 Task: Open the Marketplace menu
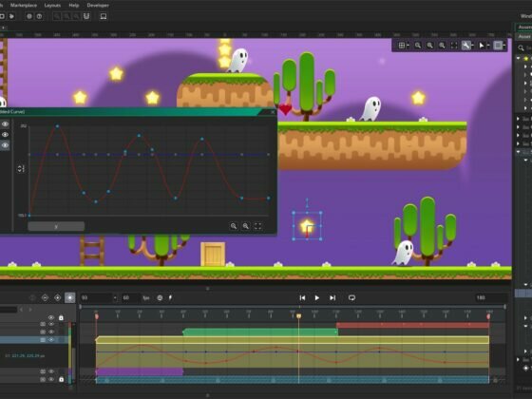tap(24, 5)
